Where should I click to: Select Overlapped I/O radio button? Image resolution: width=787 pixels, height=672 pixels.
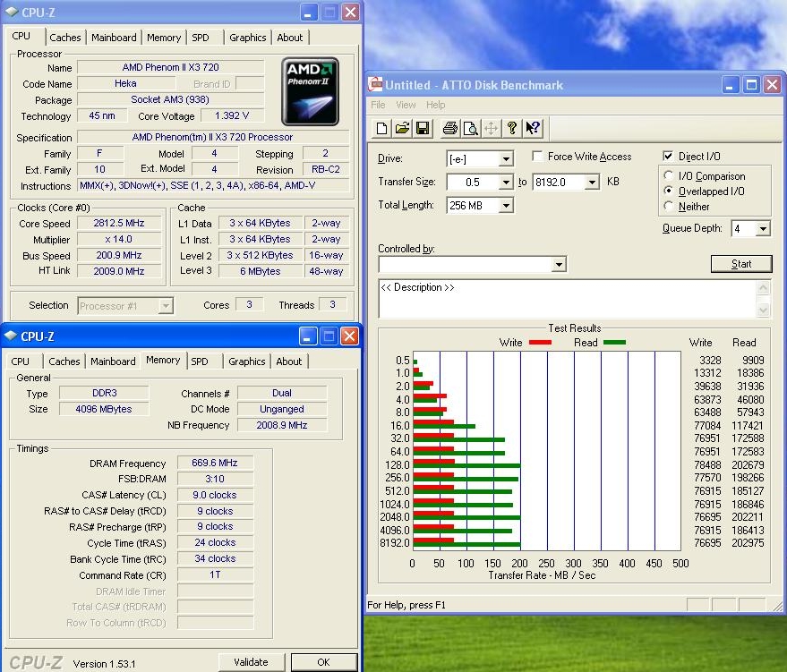pyautogui.click(x=668, y=191)
